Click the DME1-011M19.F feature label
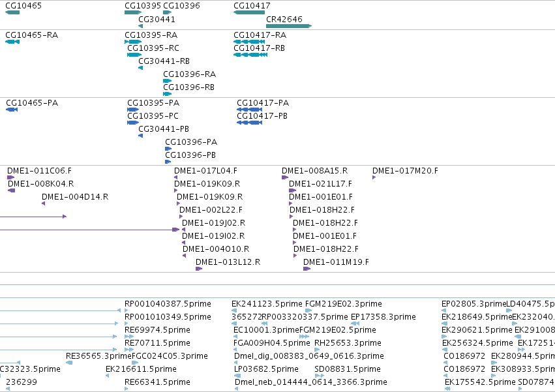The image size is (555, 392). point(337,263)
